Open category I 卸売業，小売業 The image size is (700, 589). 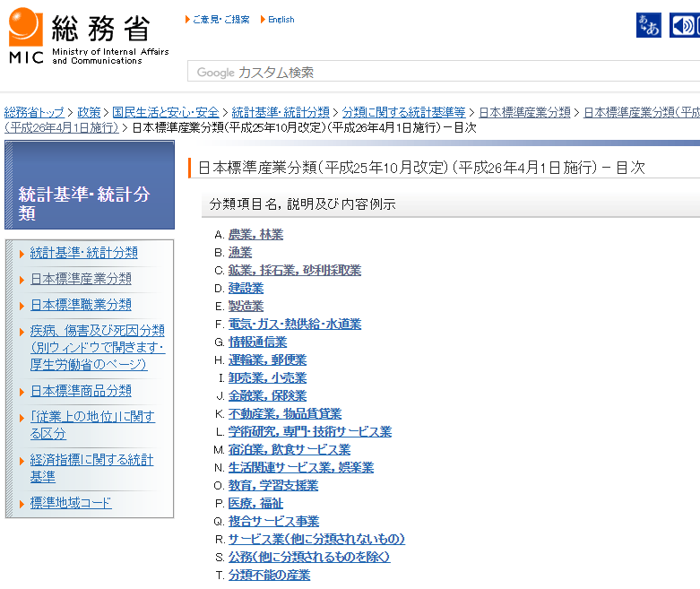(x=267, y=377)
